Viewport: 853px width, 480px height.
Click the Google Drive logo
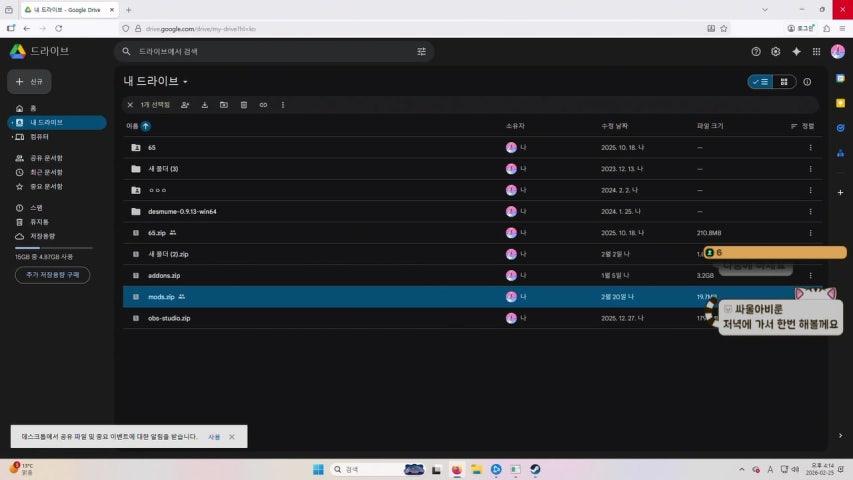click(17, 51)
